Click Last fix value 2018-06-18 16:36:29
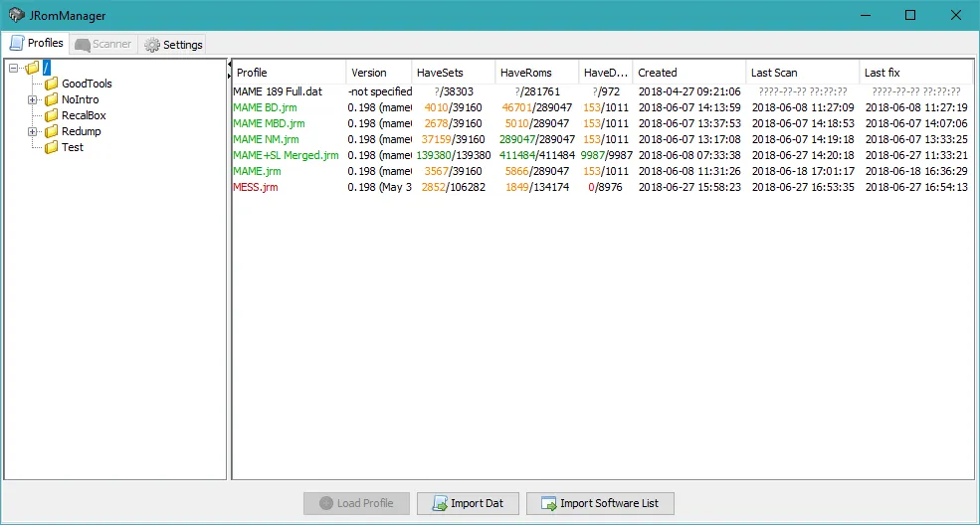The width and height of the screenshot is (980, 525). [x=916, y=171]
